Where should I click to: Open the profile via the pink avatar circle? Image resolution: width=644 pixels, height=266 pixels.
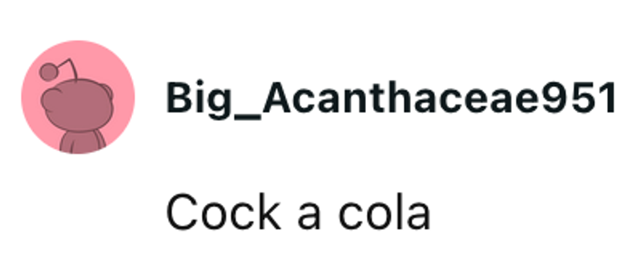point(78,97)
